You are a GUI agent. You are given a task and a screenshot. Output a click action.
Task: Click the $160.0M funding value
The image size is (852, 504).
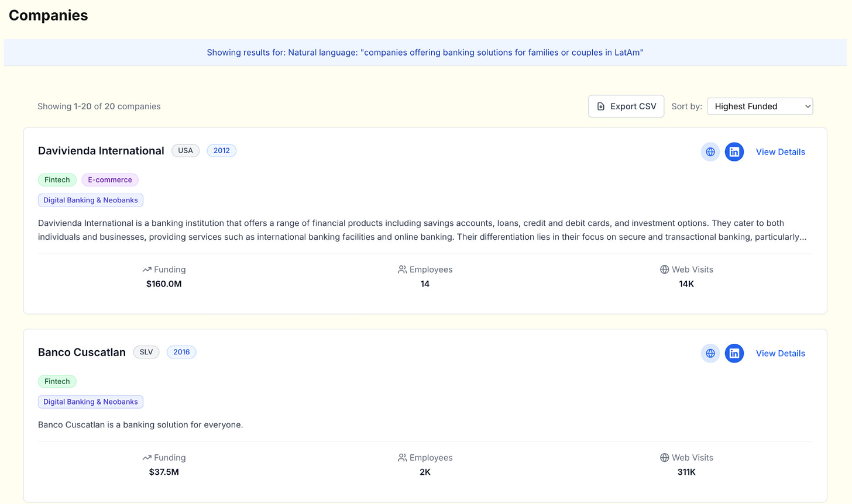(164, 284)
